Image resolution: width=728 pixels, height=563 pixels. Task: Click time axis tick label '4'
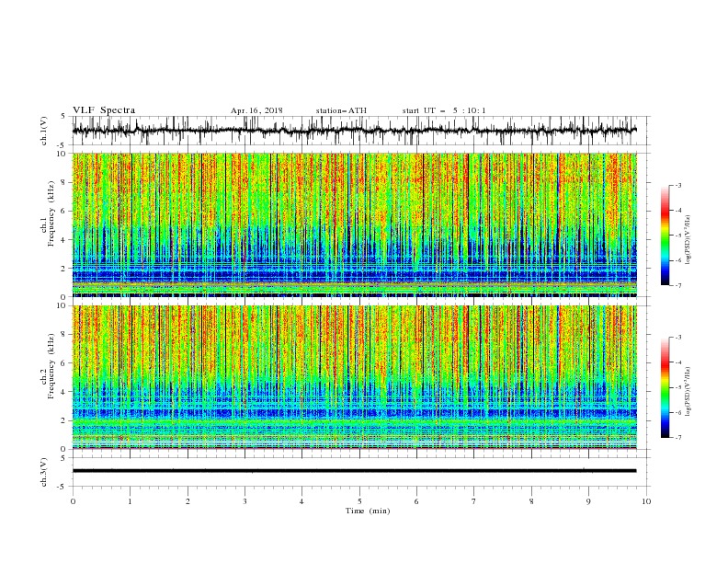301,501
